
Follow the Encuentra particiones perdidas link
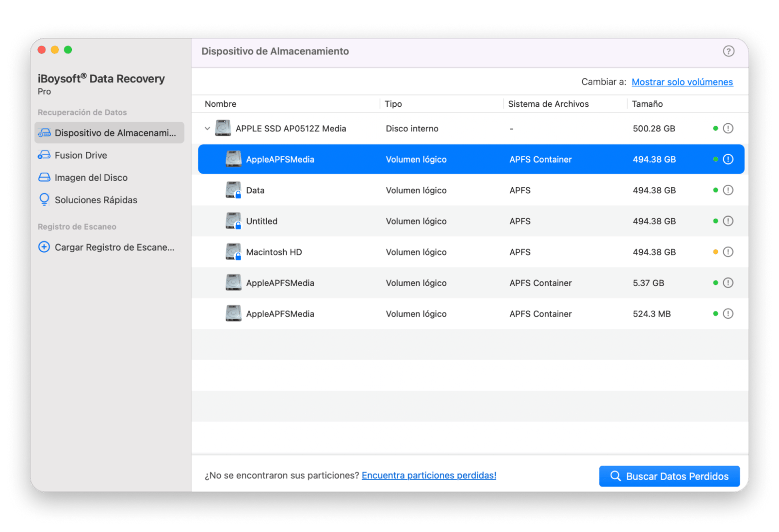429,475
